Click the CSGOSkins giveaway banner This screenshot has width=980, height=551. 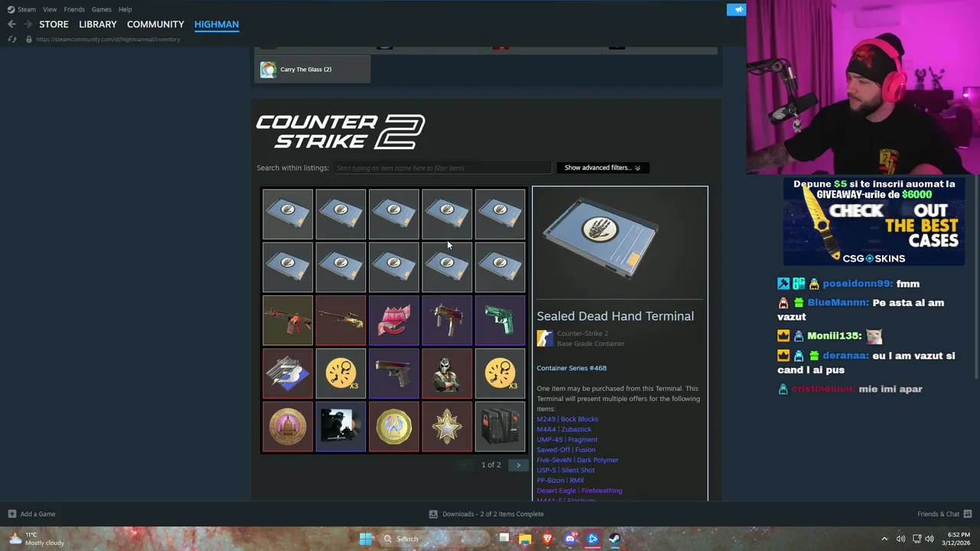coord(874,222)
